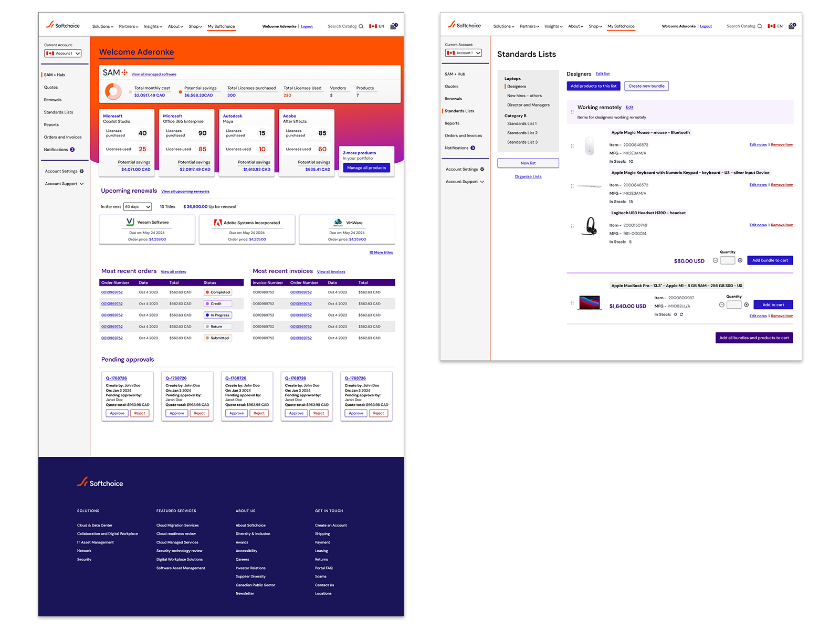
Task: Click the Softchoice logo in the Standards Lists page header
Action: (464, 25)
